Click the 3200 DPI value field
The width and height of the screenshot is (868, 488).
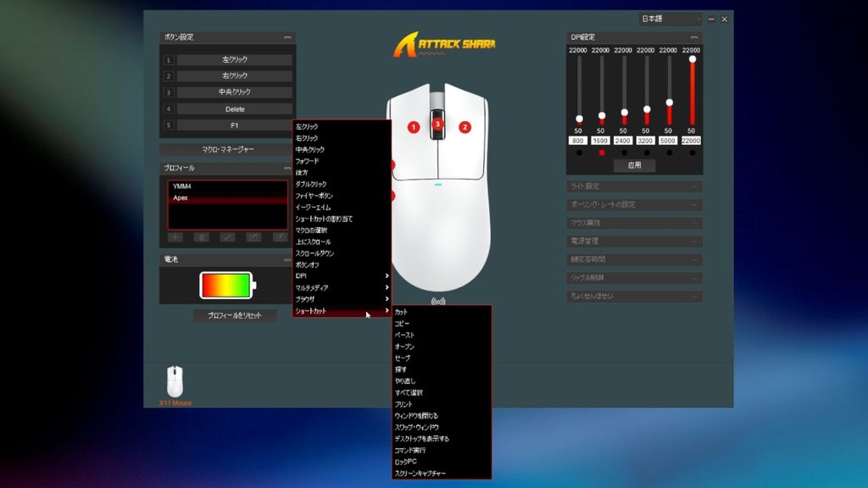click(x=645, y=141)
